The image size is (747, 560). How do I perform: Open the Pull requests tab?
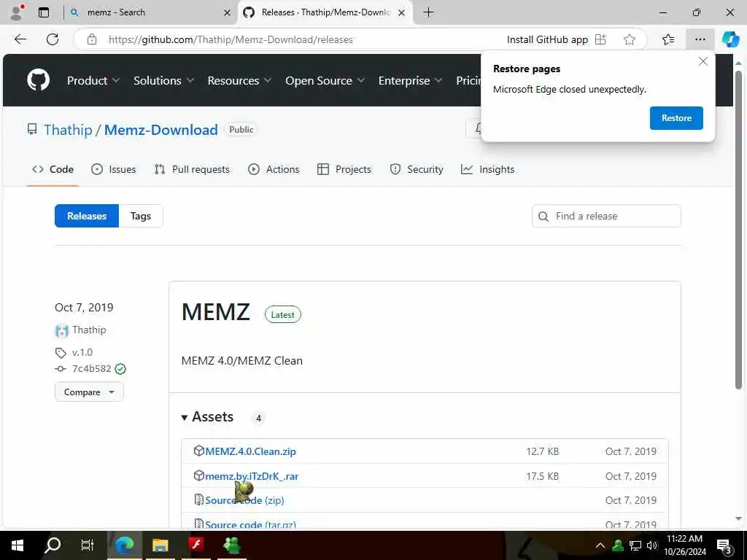(192, 169)
